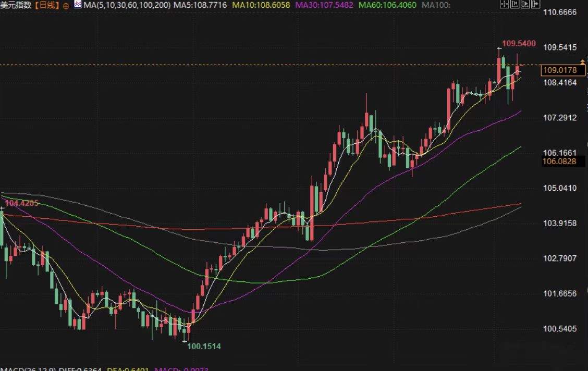
Task: Click the 102.7907 axis price label
Action: pyautogui.click(x=560, y=258)
